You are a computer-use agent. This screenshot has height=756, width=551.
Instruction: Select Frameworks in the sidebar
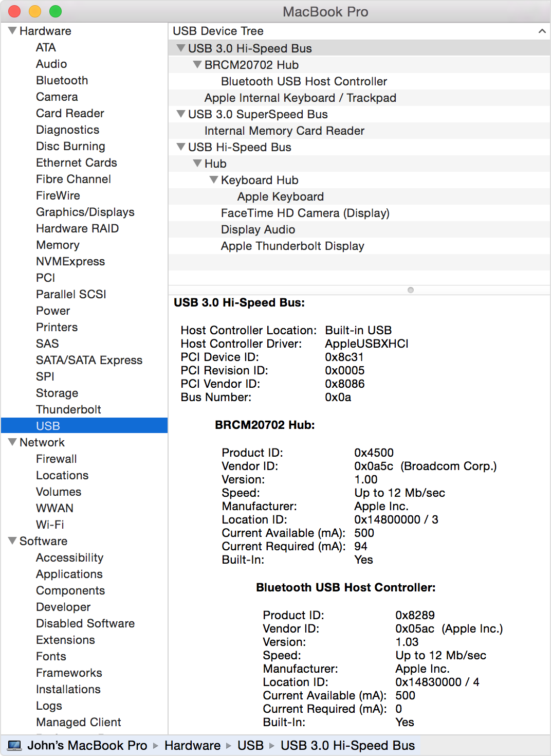click(x=69, y=673)
